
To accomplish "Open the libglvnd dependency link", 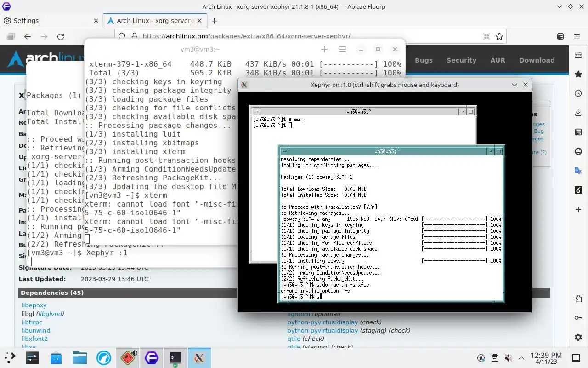I will tap(50, 314).
